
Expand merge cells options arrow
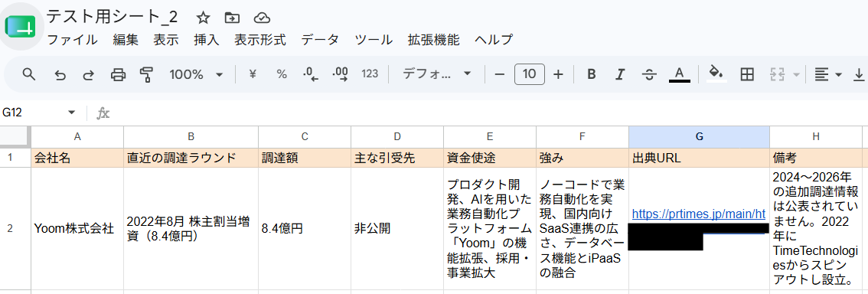pyautogui.click(x=797, y=75)
